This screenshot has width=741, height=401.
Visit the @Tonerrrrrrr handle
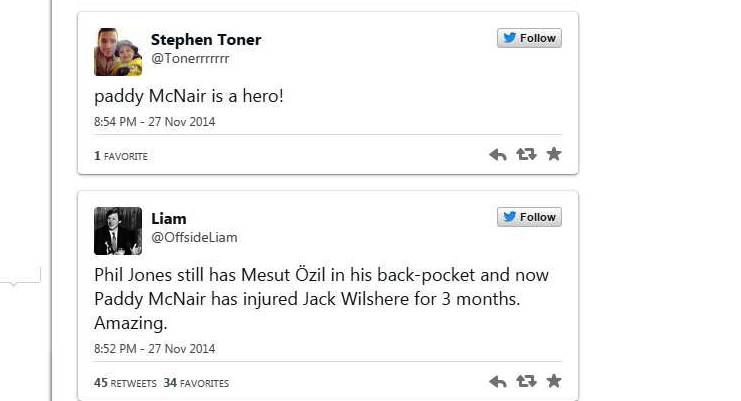(x=190, y=59)
